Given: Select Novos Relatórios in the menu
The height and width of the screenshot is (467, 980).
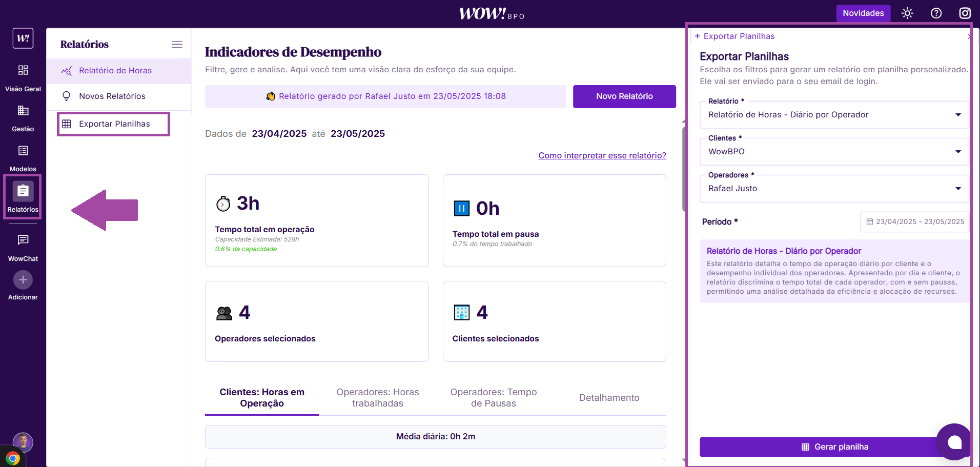Looking at the screenshot, I should point(112,96).
